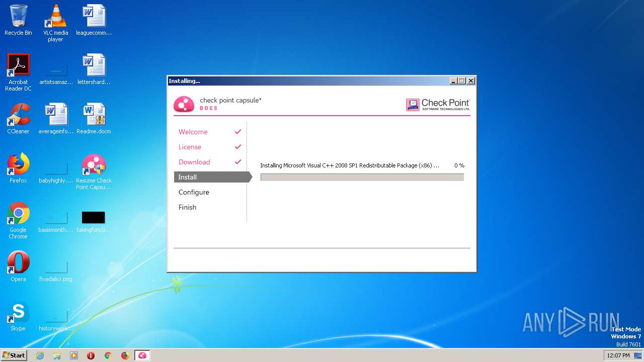Click the installation progress bar

coord(362,177)
